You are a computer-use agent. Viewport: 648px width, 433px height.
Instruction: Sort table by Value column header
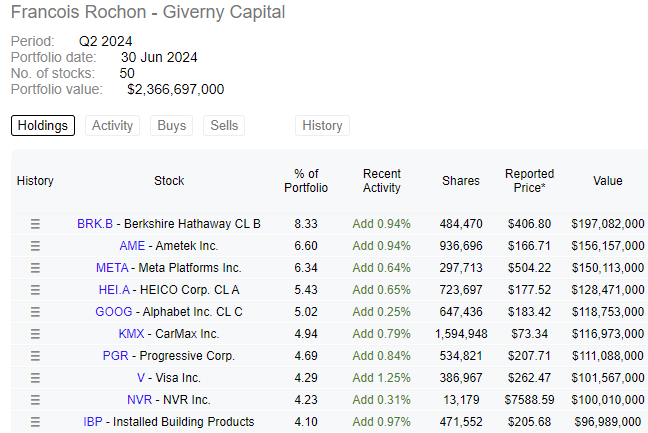[x=608, y=181]
